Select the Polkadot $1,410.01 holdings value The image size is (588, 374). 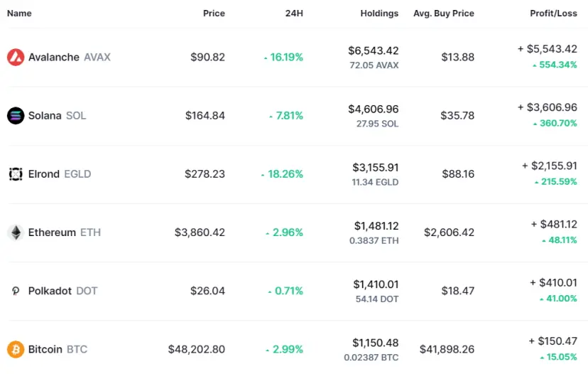pyautogui.click(x=376, y=284)
